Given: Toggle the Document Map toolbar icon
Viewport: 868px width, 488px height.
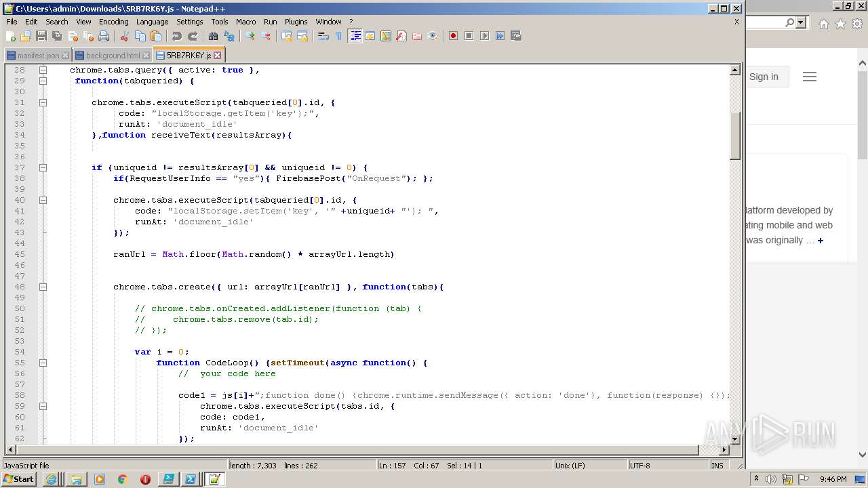Looking at the screenshot, I should point(386,36).
